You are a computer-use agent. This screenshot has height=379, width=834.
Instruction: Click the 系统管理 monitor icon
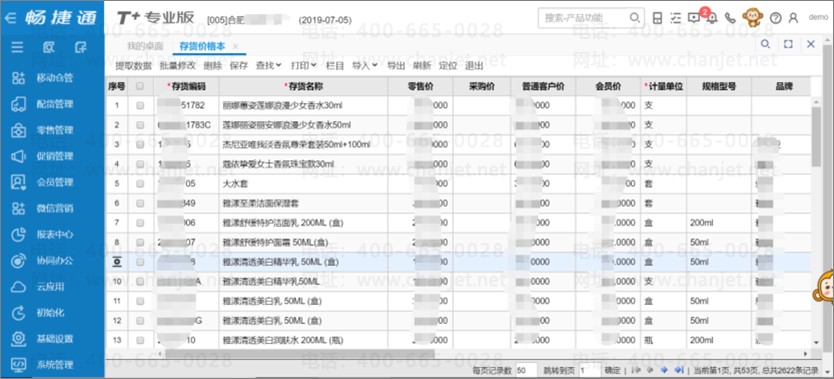pos(19,365)
